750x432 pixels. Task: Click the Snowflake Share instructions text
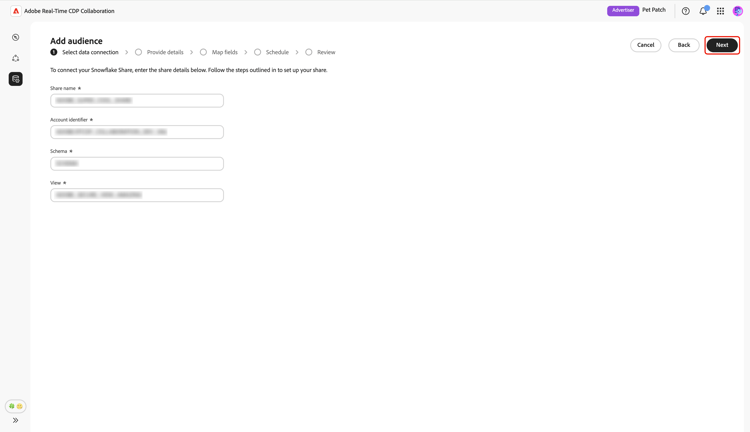coord(189,70)
